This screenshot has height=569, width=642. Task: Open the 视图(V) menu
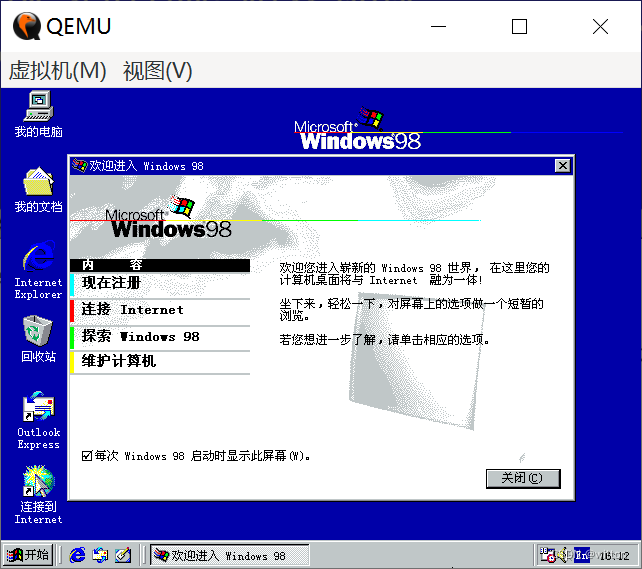point(158,70)
